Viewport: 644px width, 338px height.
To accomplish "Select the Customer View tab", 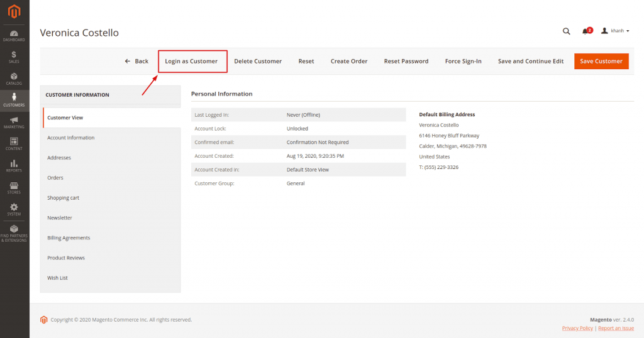I will coord(112,117).
